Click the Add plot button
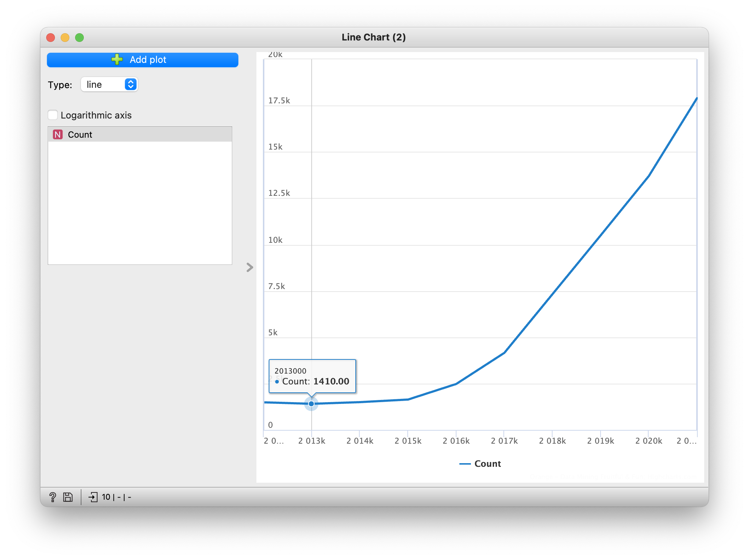Viewport: 749px width, 560px height. 142,59
